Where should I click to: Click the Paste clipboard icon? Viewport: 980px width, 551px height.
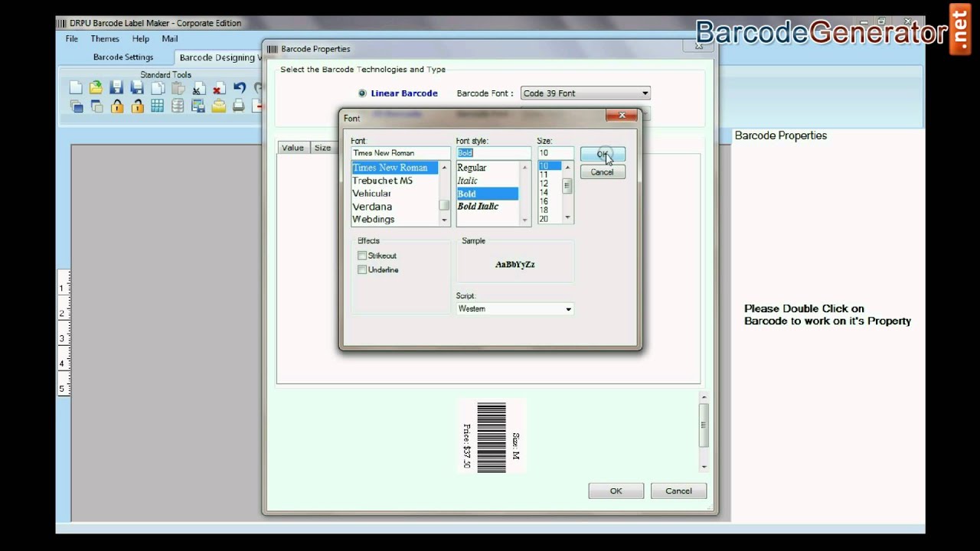point(178,88)
